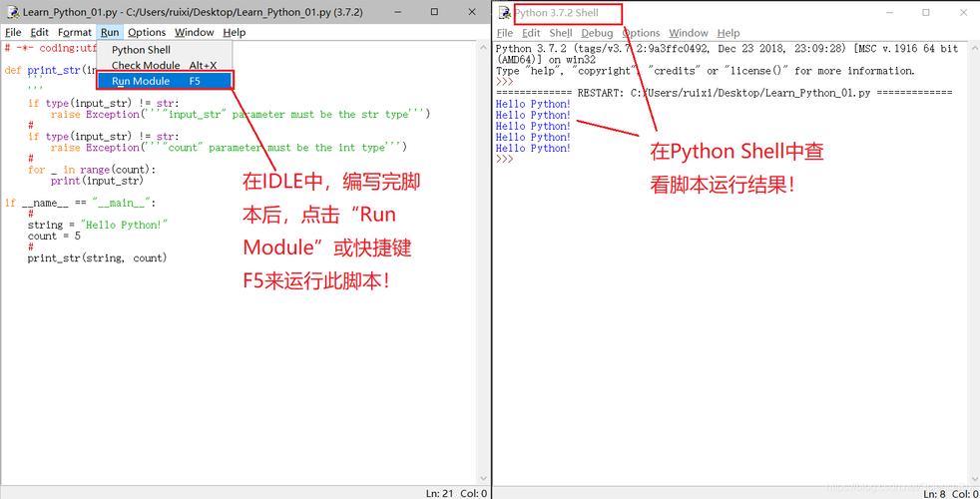Close the Python 3.7.2 Shell window
The image size is (980, 499).
pos(964,13)
